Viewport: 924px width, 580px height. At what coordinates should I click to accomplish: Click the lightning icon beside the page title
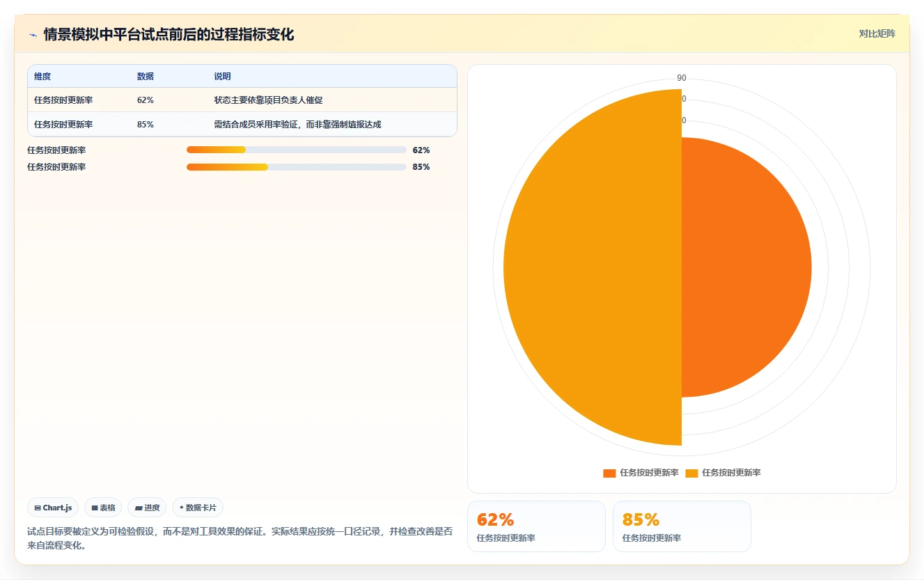pyautogui.click(x=33, y=35)
